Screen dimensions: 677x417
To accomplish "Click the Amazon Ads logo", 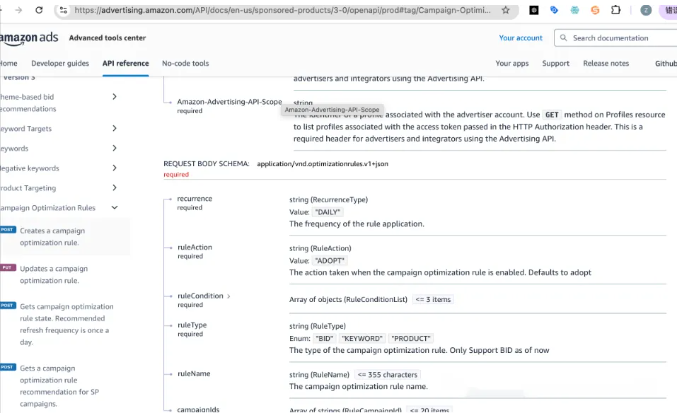I will [x=28, y=38].
